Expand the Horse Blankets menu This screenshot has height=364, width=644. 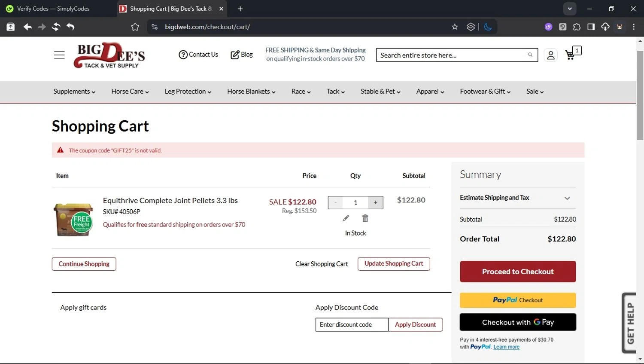pyautogui.click(x=251, y=92)
